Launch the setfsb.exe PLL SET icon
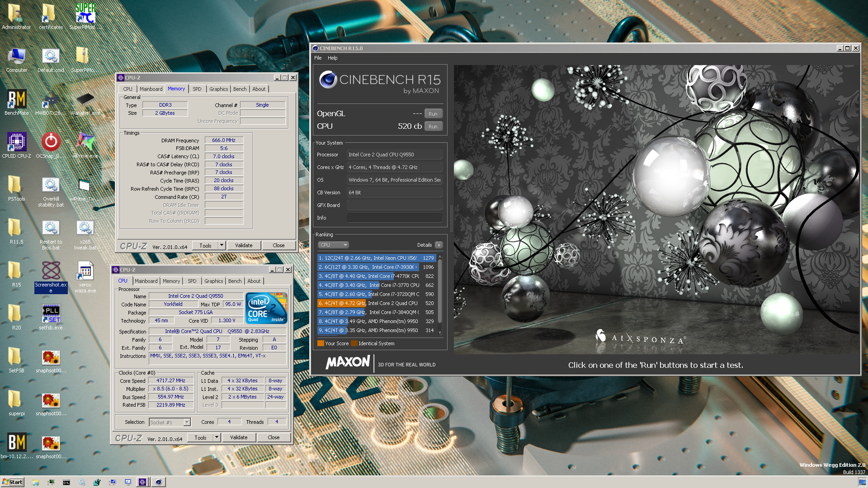The image size is (868, 488). tap(51, 317)
